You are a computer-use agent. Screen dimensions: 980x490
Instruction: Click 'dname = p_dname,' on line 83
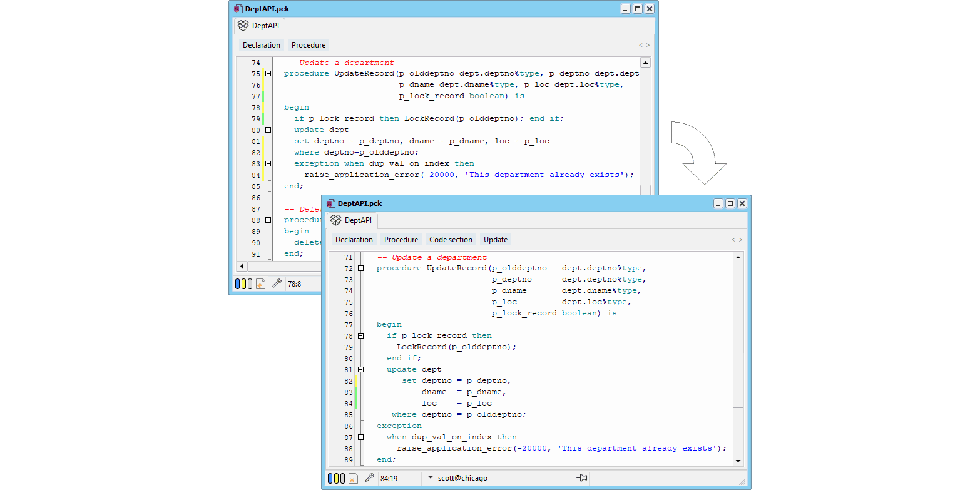(464, 392)
